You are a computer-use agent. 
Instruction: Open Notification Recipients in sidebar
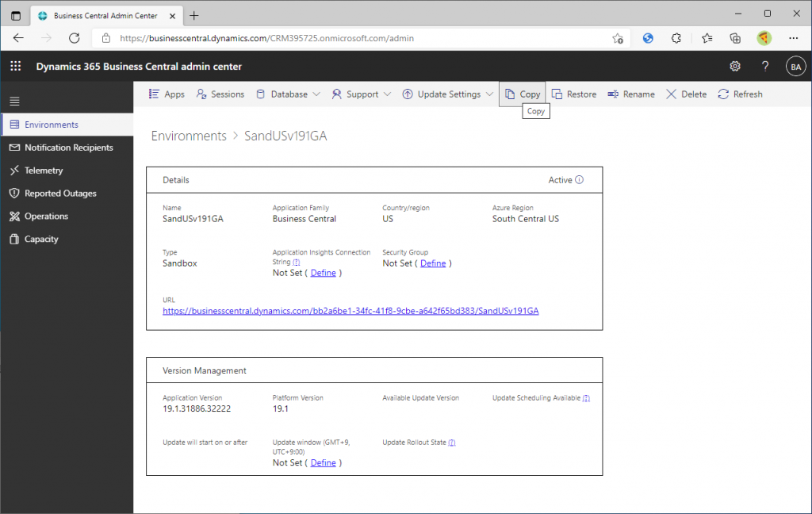coord(67,148)
